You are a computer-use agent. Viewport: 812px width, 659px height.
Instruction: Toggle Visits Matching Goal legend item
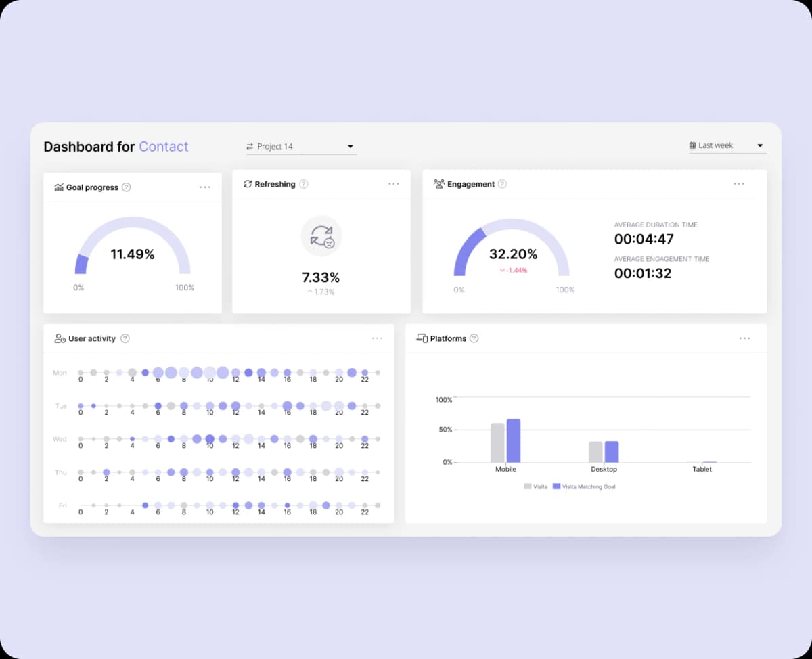[584, 486]
